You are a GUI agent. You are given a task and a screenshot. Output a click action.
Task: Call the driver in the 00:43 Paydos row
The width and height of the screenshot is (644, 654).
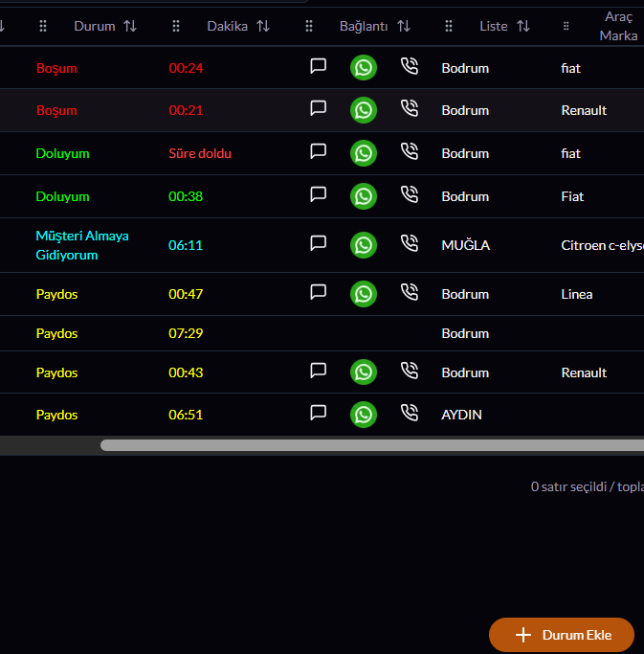pos(410,372)
